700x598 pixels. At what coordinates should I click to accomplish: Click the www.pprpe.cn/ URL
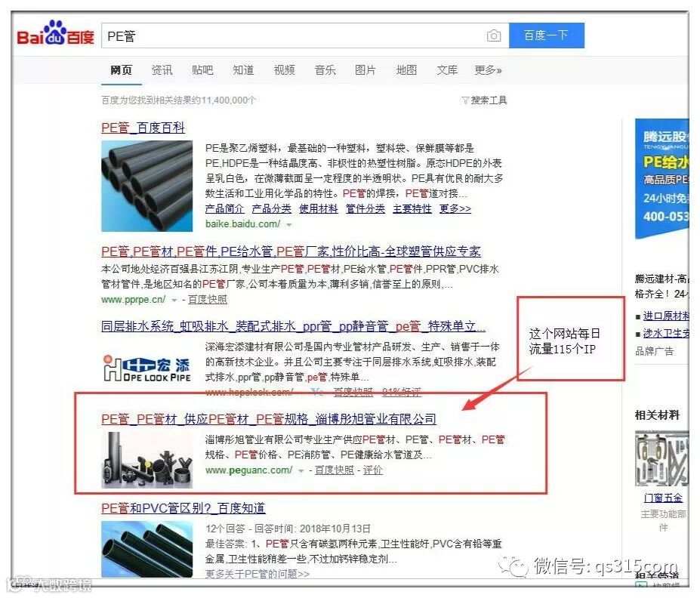click(x=134, y=300)
